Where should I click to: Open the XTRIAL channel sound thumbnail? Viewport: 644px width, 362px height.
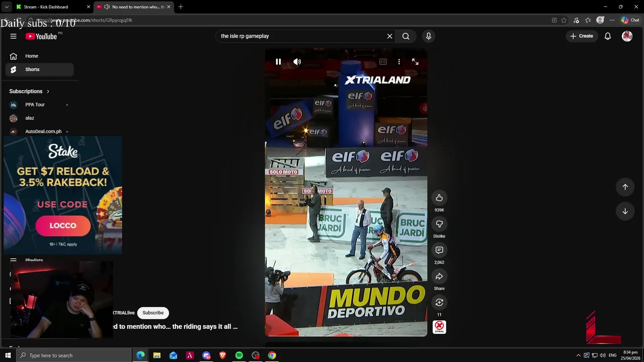(439, 327)
